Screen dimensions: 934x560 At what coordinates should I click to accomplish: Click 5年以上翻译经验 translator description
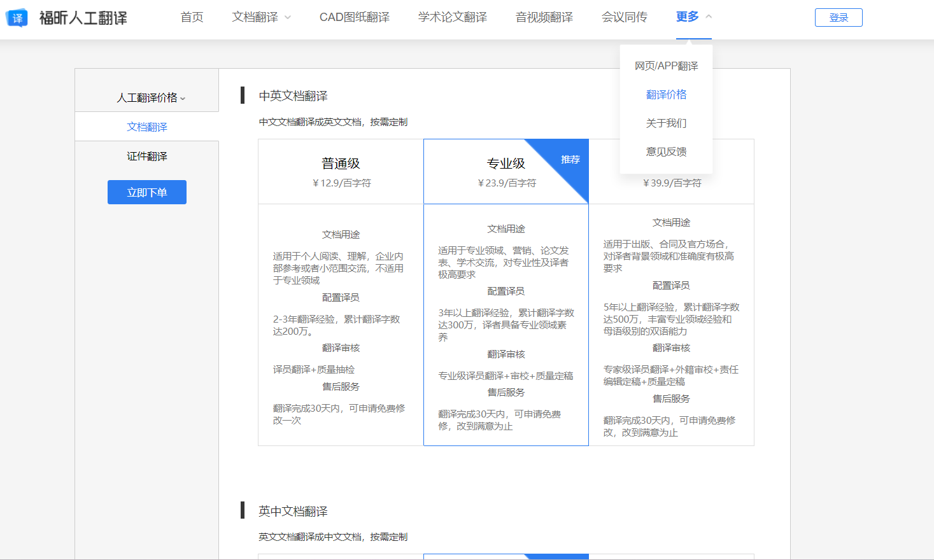coord(671,319)
